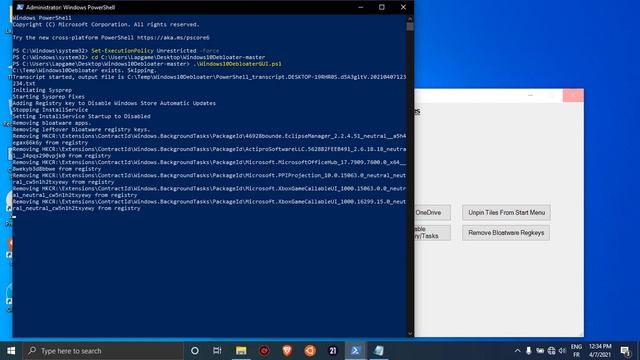The width and height of the screenshot is (640, 360).
Task: Click the line 'Stopping InstallService'
Action: coord(50,110)
